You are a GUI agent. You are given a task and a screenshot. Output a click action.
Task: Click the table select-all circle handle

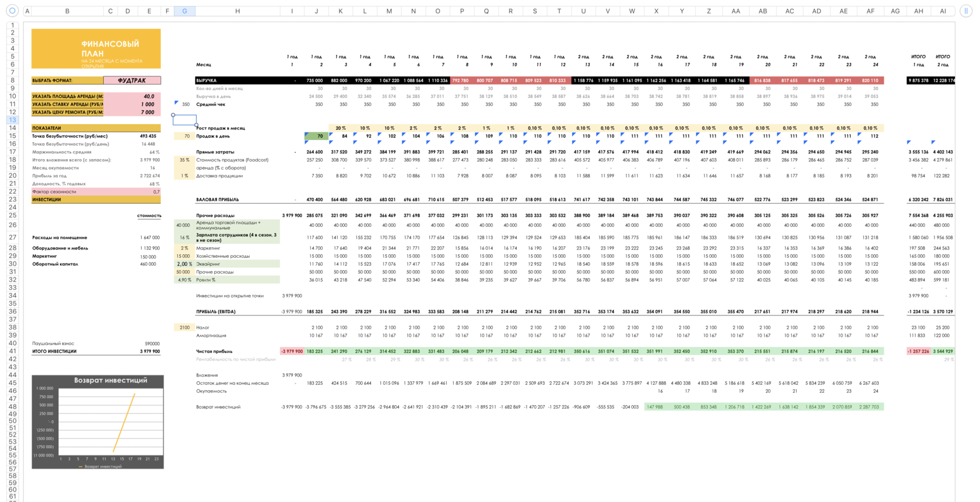[x=12, y=11]
